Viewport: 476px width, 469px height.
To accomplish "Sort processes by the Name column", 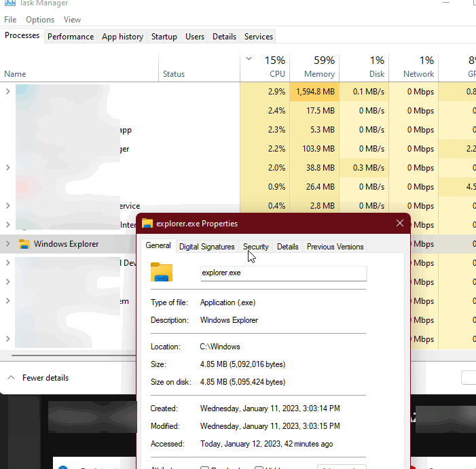I will (79, 67).
